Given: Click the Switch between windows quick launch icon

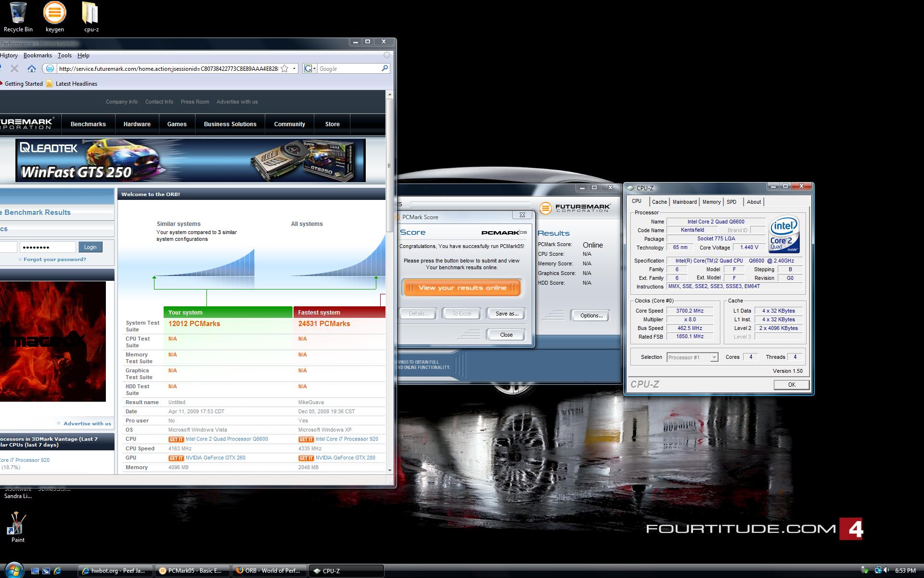Looking at the screenshot, I should (46, 571).
